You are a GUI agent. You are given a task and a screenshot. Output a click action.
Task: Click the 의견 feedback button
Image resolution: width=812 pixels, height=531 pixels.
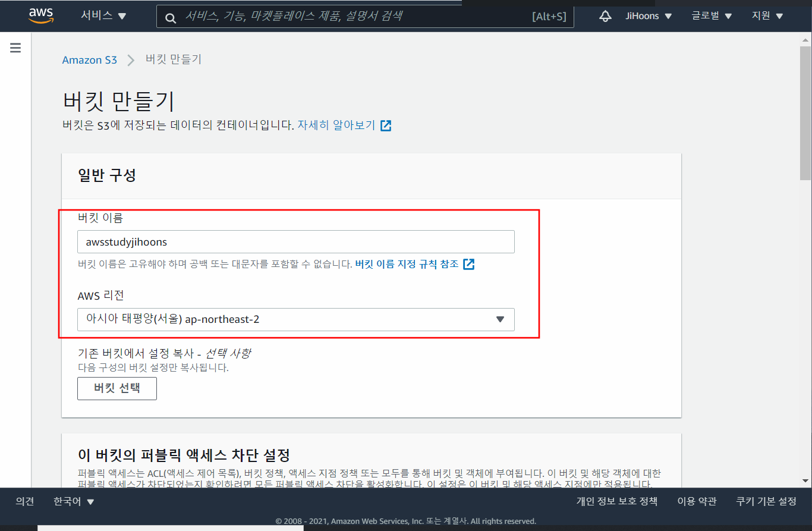[25, 501]
